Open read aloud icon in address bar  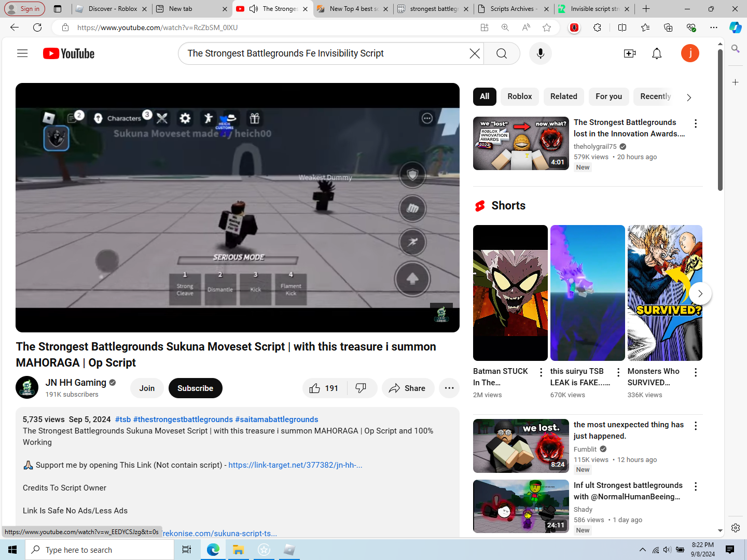point(526,27)
